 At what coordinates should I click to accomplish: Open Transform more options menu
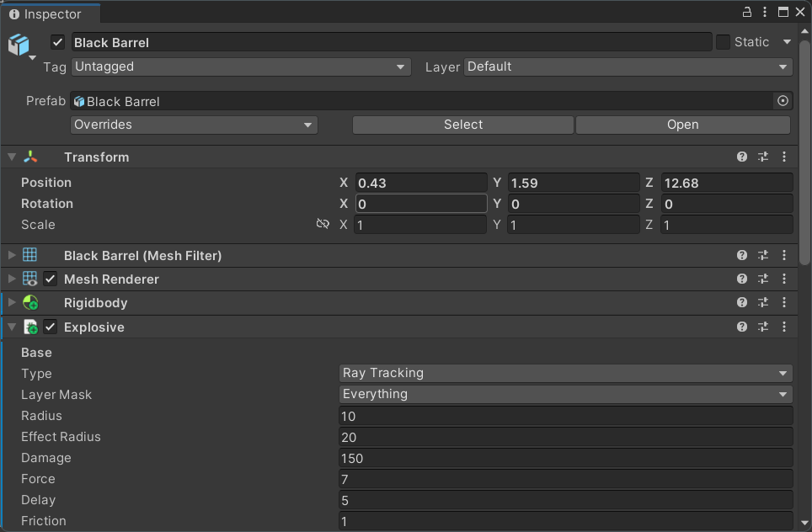[x=784, y=157]
